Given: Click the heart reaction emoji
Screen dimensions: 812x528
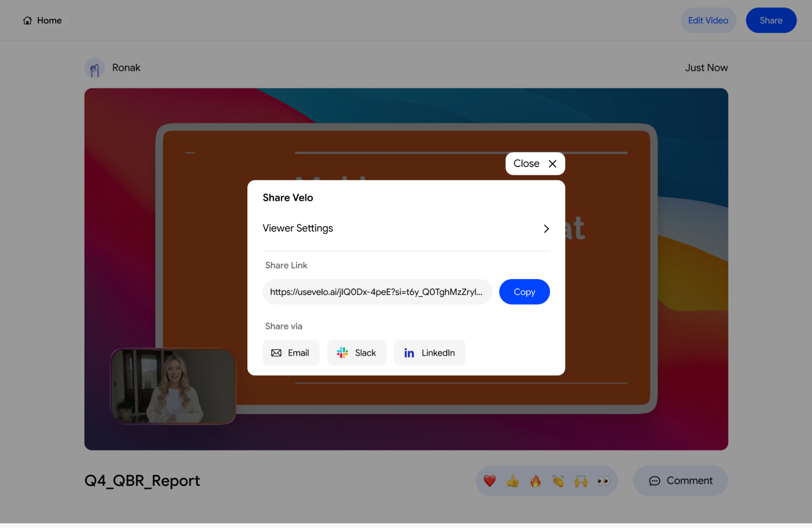Looking at the screenshot, I should pyautogui.click(x=489, y=481).
